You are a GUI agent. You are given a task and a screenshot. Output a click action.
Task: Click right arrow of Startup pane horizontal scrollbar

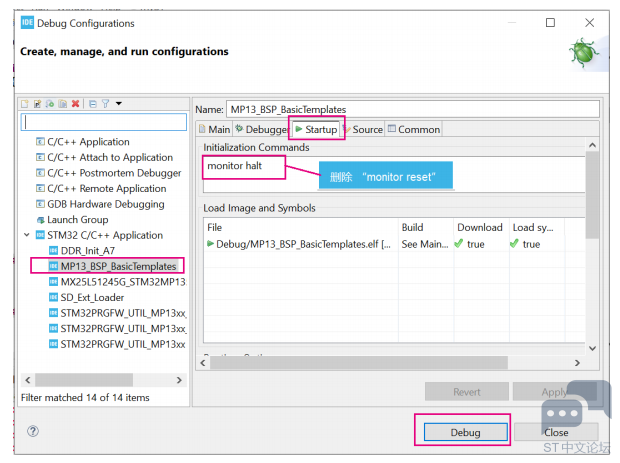click(x=577, y=363)
